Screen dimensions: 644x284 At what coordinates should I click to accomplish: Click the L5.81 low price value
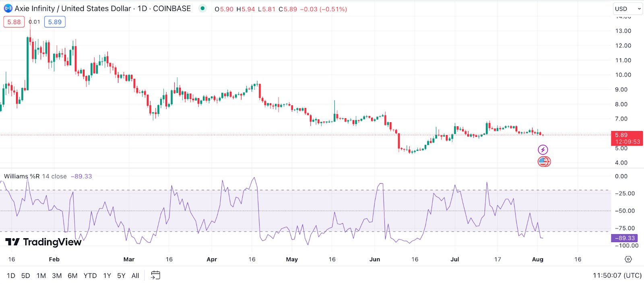coord(266,9)
